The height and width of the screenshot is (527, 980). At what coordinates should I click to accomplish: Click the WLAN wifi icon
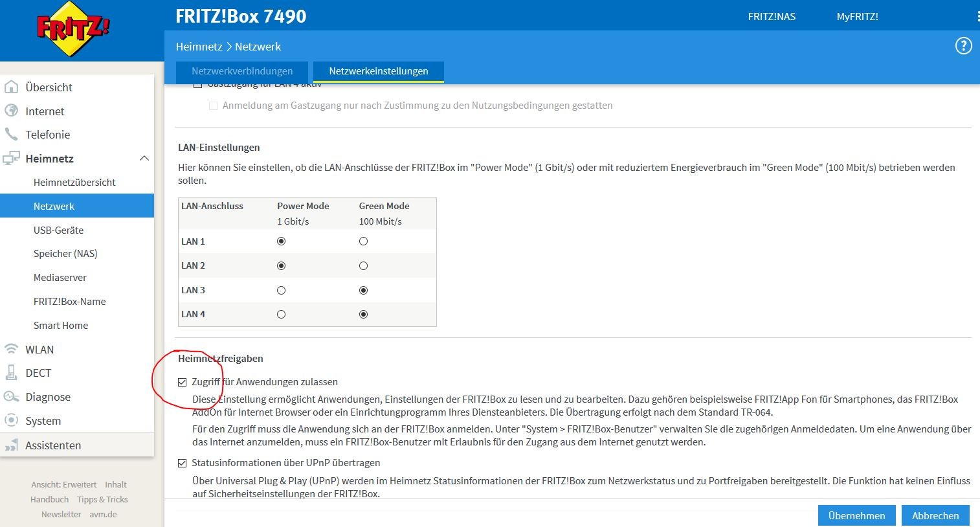pyautogui.click(x=12, y=349)
